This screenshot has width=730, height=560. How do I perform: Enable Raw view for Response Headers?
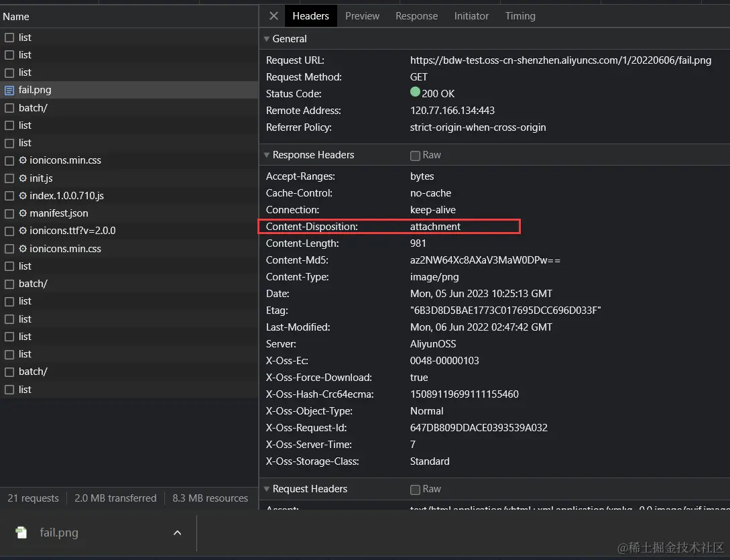pos(416,156)
